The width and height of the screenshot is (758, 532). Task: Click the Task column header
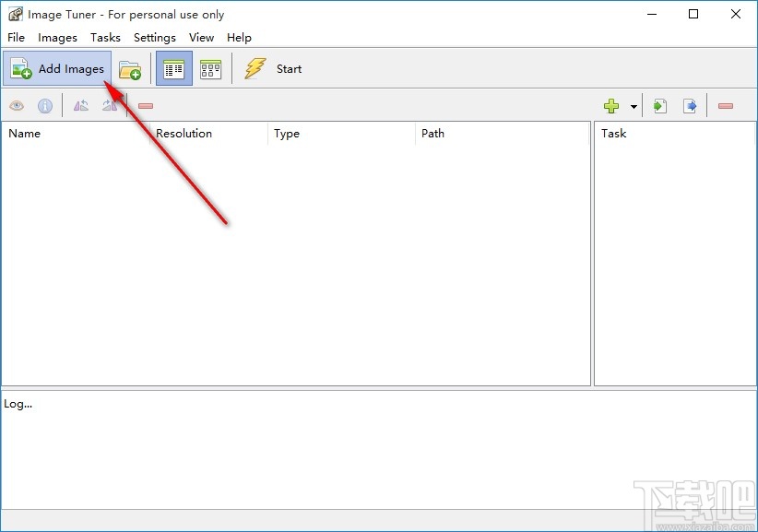(x=675, y=134)
